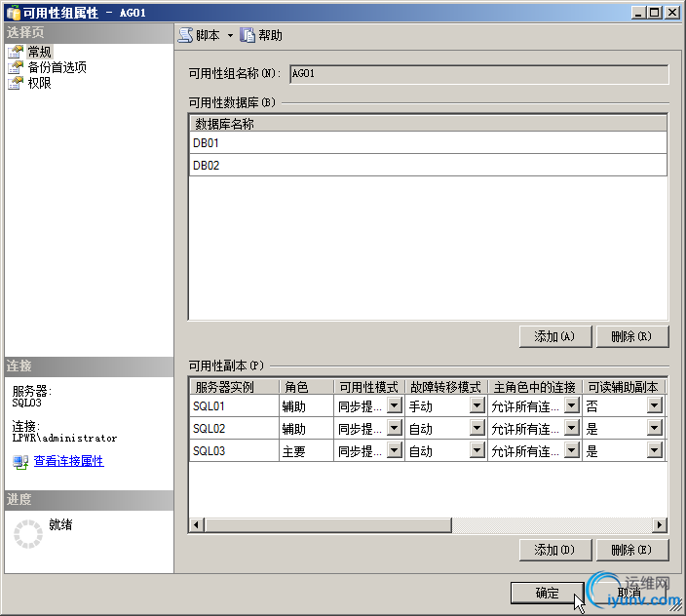Open the 常规 page
This screenshot has height=616, width=686.
pos(40,52)
